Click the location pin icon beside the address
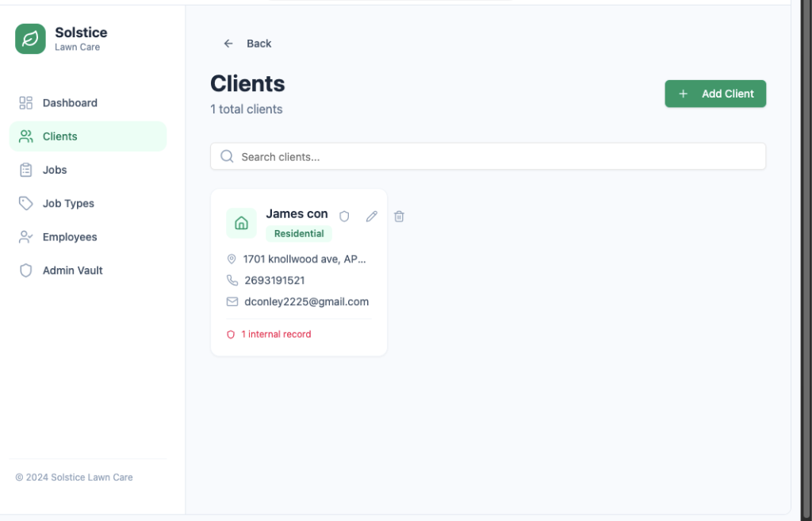 click(x=232, y=259)
